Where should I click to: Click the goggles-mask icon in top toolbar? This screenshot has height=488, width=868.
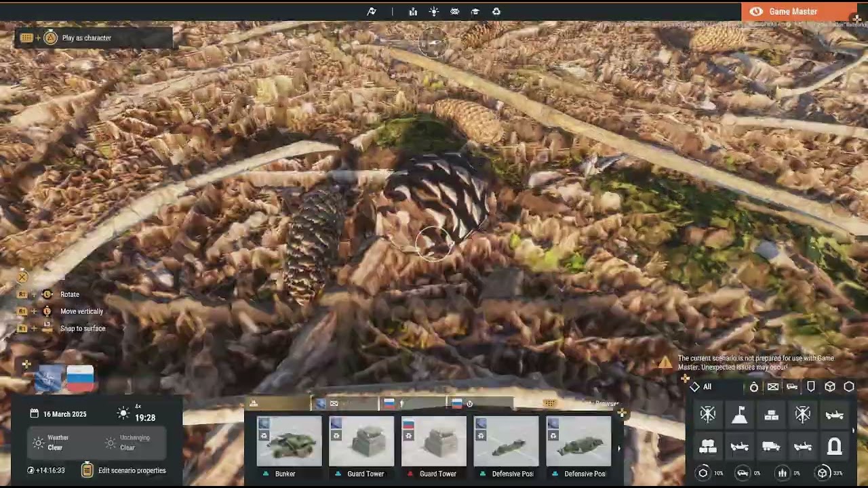pyautogui.click(x=455, y=12)
